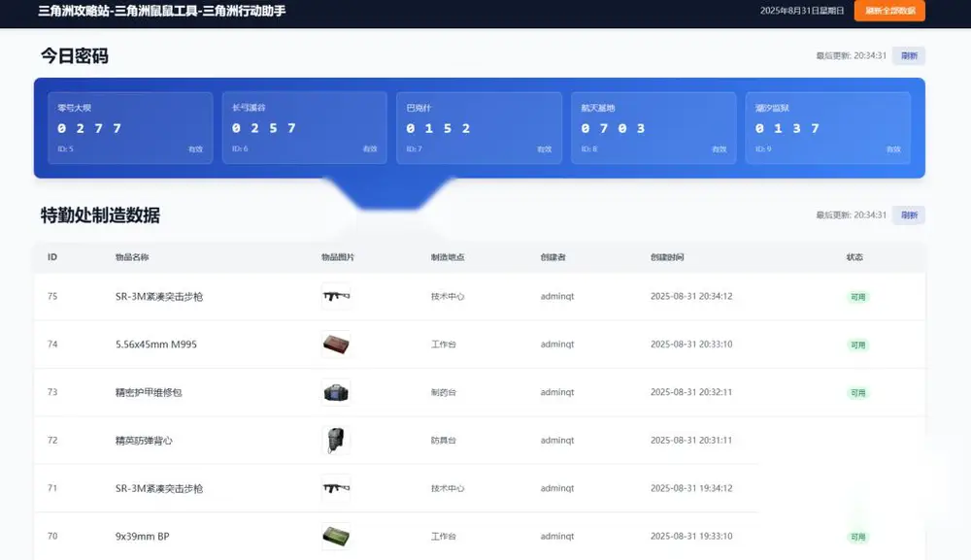Viewport: 971px width, 560px height.
Task: Click the 制造地点 column header
Action: click(x=448, y=257)
